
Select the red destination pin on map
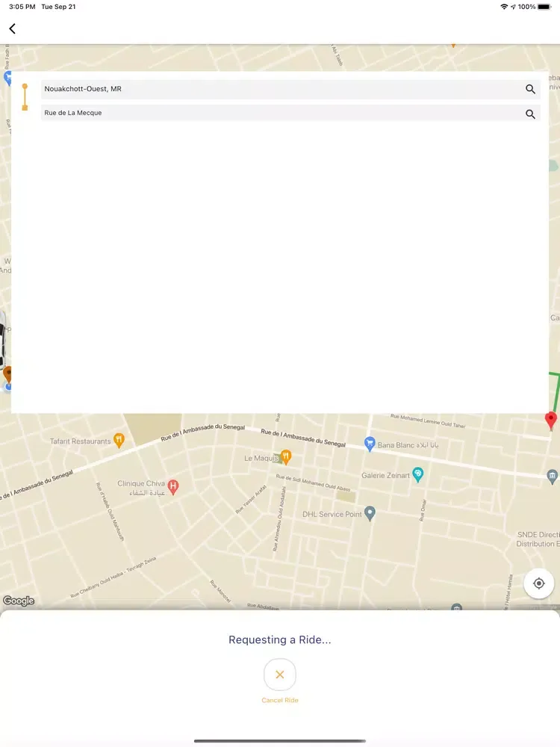[x=551, y=420]
